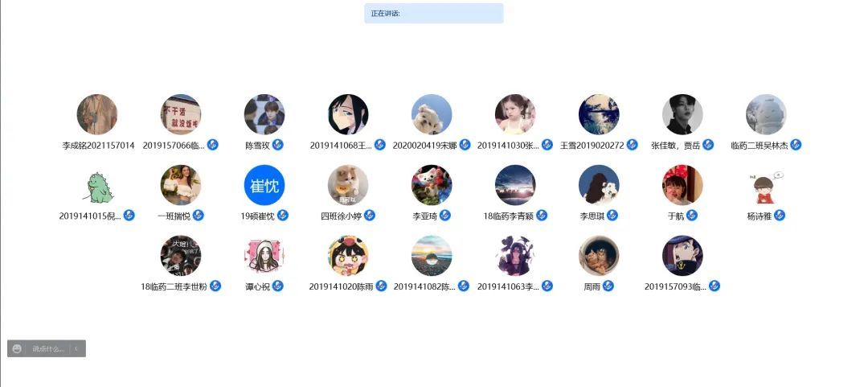This screenshot has width=868, height=387.
Task: Click the microphone icon beside 杨诗雅
Action: [x=780, y=216]
